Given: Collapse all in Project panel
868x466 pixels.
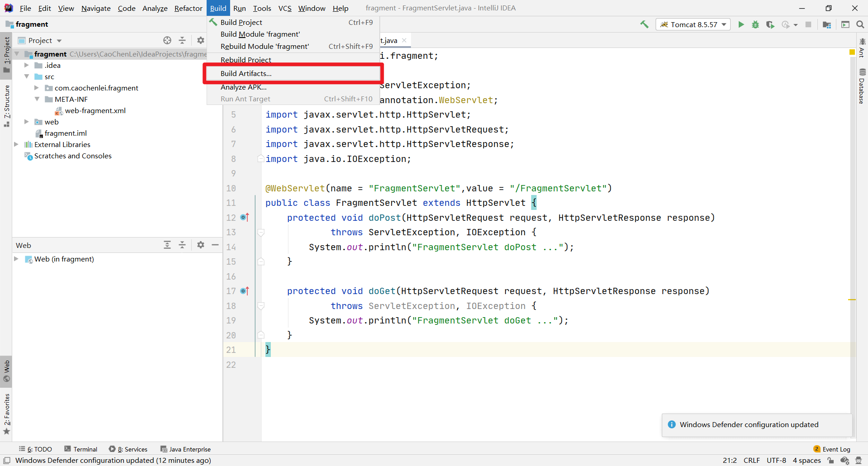Looking at the screenshot, I should coord(182,40).
